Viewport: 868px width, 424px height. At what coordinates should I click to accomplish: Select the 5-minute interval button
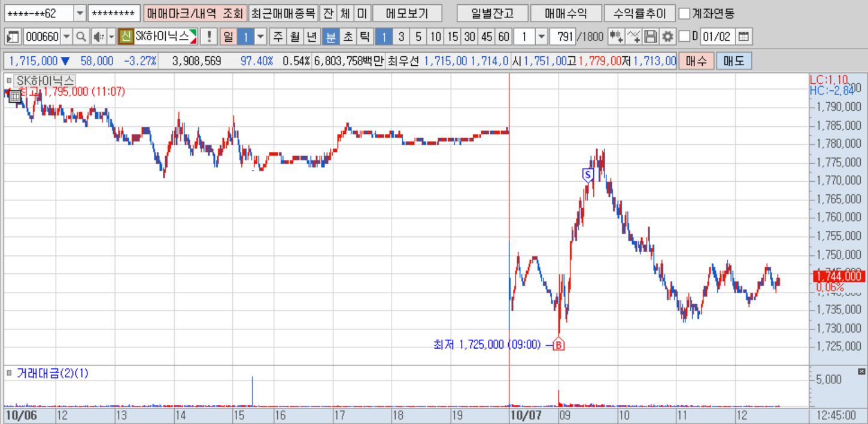(418, 36)
